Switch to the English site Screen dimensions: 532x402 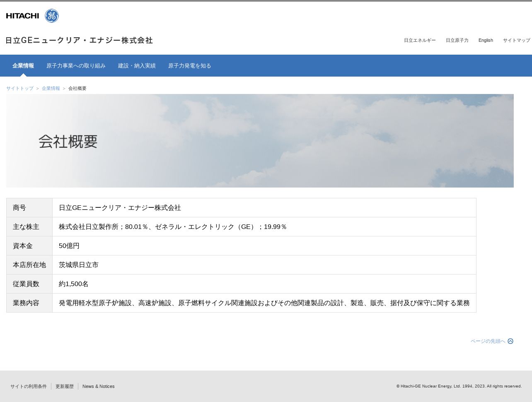(x=486, y=40)
